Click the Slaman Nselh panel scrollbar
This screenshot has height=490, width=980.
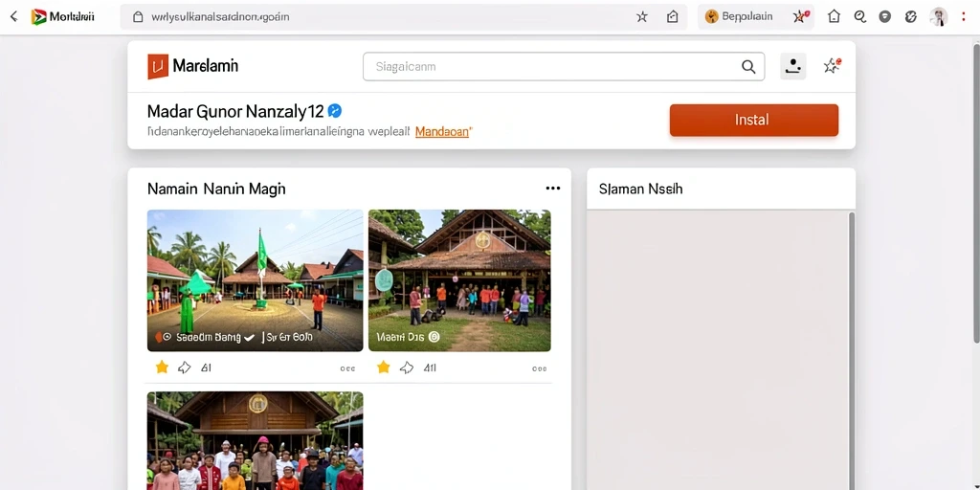[x=851, y=350]
